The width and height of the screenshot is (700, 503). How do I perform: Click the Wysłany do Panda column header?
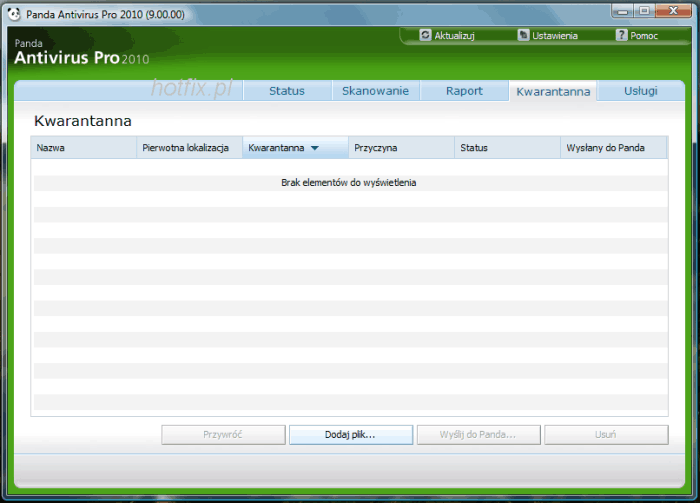pos(613,148)
